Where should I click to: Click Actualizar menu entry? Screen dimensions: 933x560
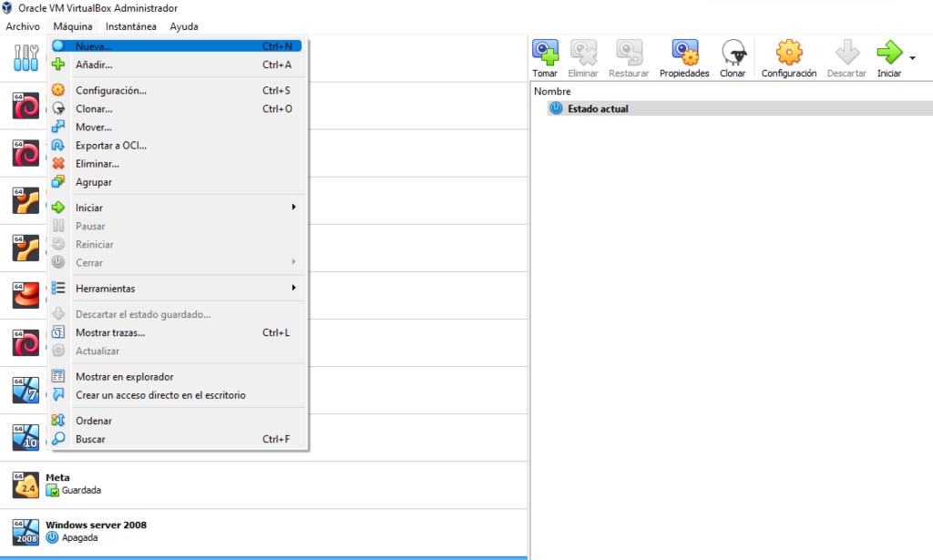click(176, 351)
